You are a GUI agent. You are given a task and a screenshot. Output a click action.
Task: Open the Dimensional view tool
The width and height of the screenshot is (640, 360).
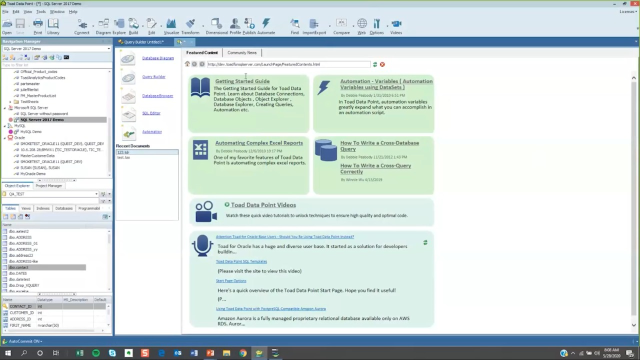[x=216, y=26]
